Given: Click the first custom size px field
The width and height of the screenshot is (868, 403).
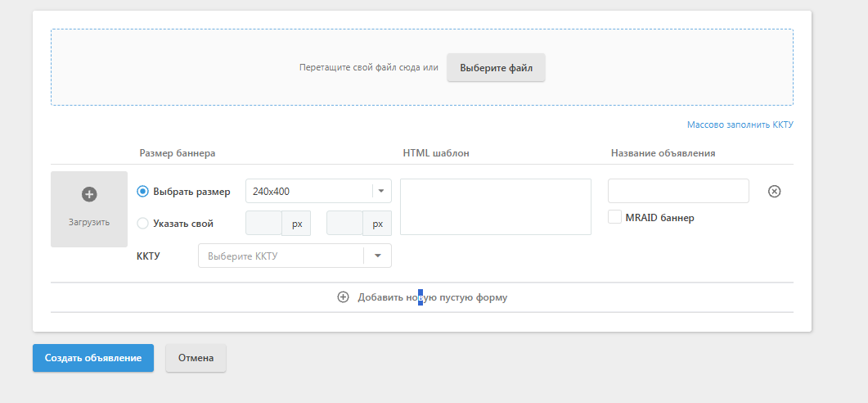Looking at the screenshot, I should (x=264, y=223).
